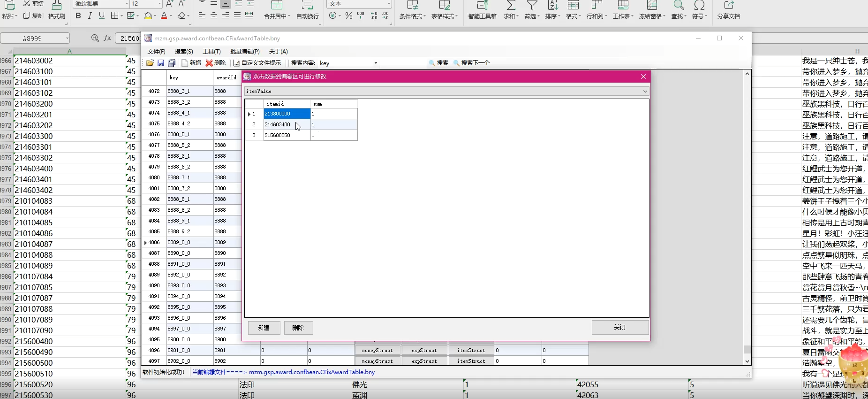Click the 智能工具箱 smart toolbox icon
Viewport: 868px width, 399px height.
pyautogui.click(x=482, y=9)
